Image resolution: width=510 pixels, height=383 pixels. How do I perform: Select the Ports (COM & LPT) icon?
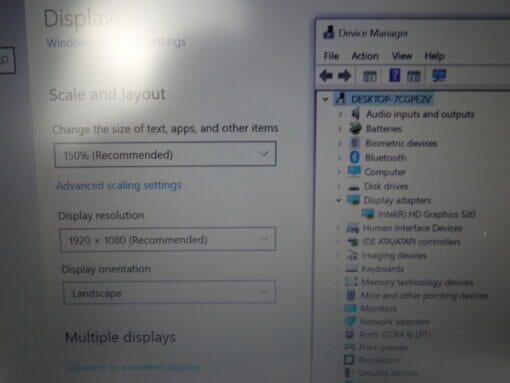pyautogui.click(x=349, y=334)
